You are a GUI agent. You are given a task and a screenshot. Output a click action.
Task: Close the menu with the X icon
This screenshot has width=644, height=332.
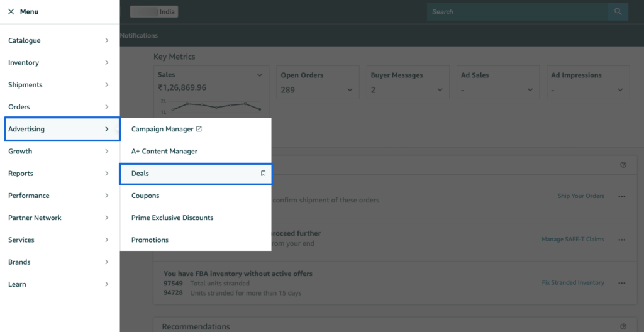click(11, 11)
